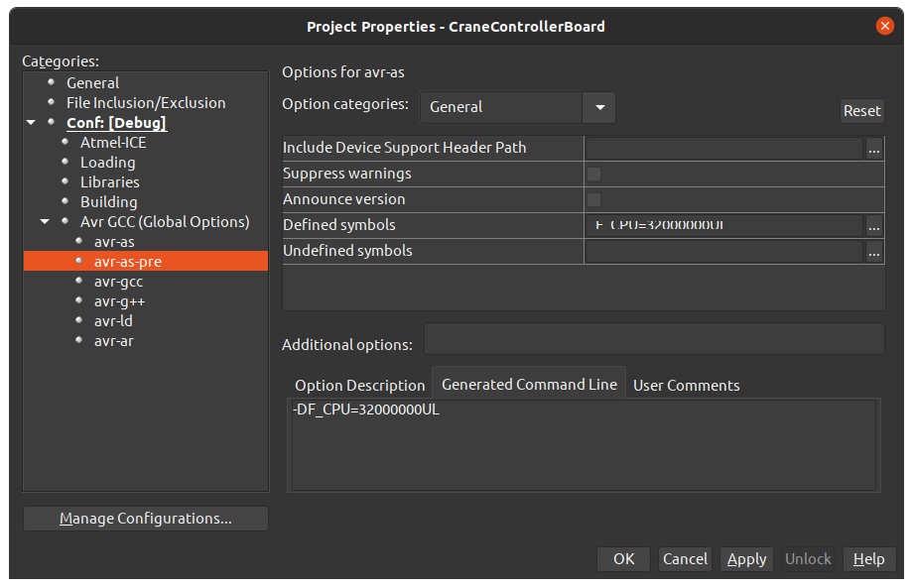Click the Defined symbols value field
The height and width of the screenshot is (588, 913).
723,226
